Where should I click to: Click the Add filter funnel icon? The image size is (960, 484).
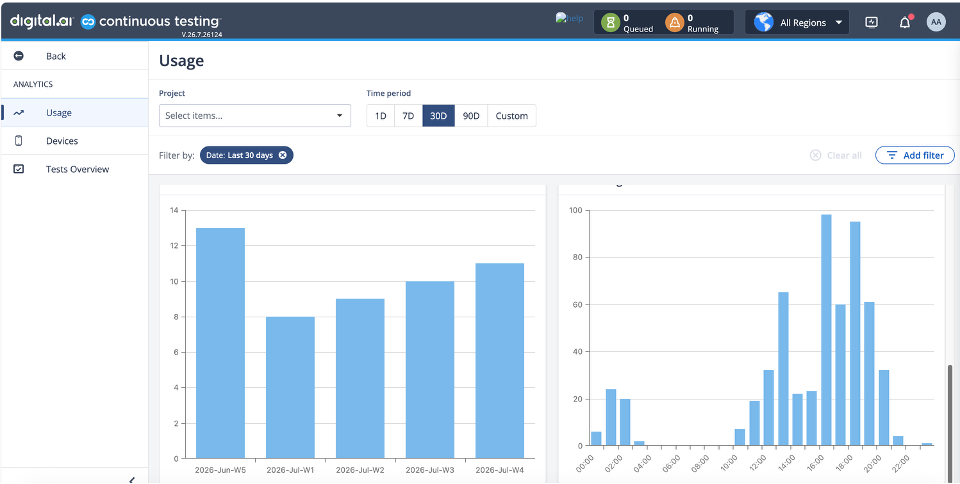coord(892,155)
